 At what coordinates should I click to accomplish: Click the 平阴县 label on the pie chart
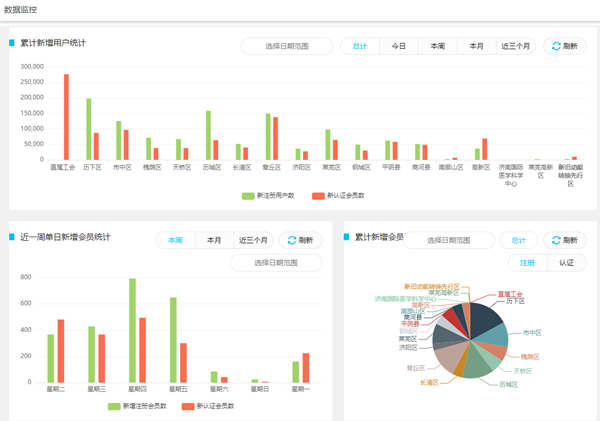click(410, 324)
